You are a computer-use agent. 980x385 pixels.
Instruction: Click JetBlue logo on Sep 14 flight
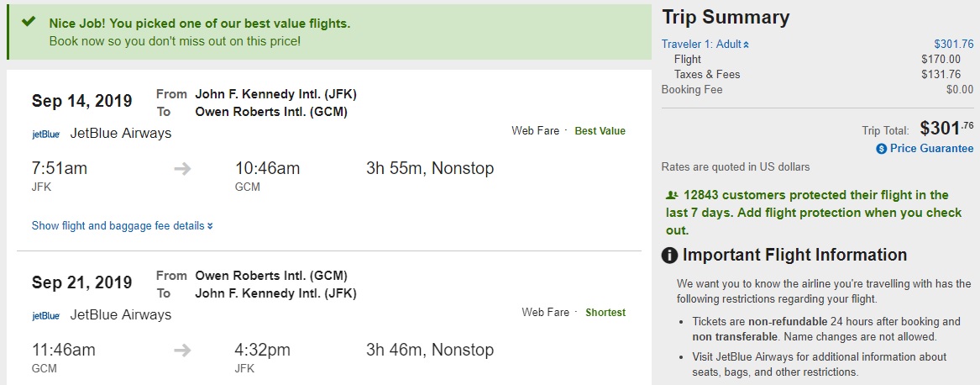click(x=45, y=134)
